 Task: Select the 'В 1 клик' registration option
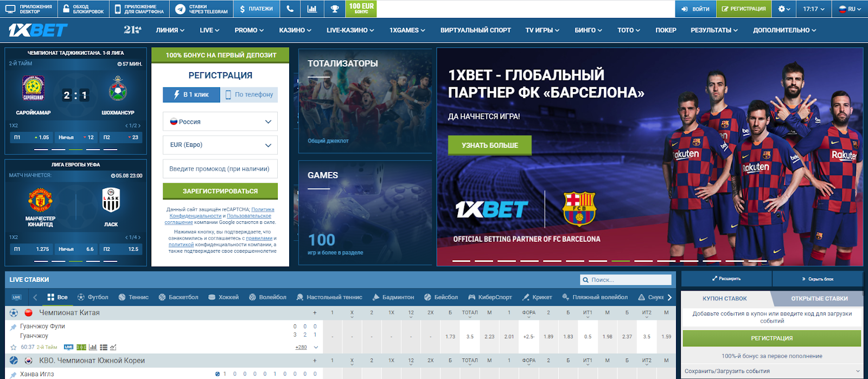coord(192,94)
